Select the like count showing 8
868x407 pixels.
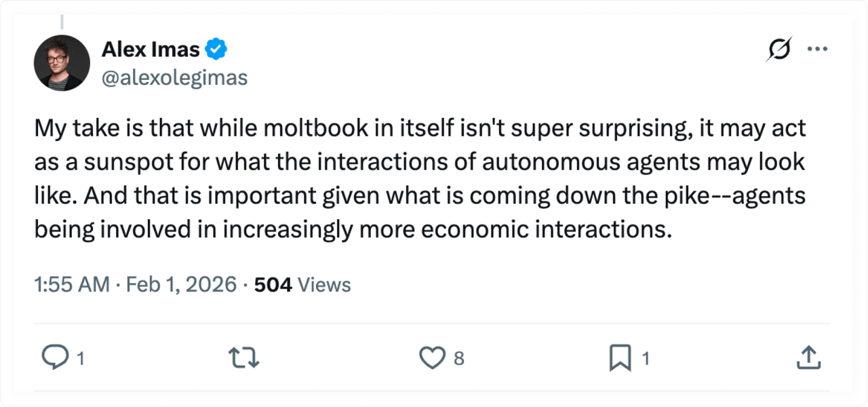[458, 360]
